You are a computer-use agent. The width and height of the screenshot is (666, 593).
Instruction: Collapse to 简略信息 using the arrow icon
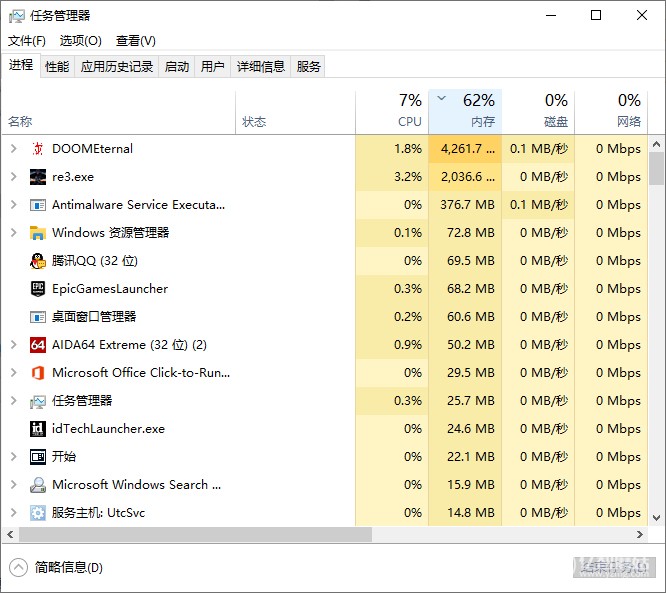coord(18,568)
